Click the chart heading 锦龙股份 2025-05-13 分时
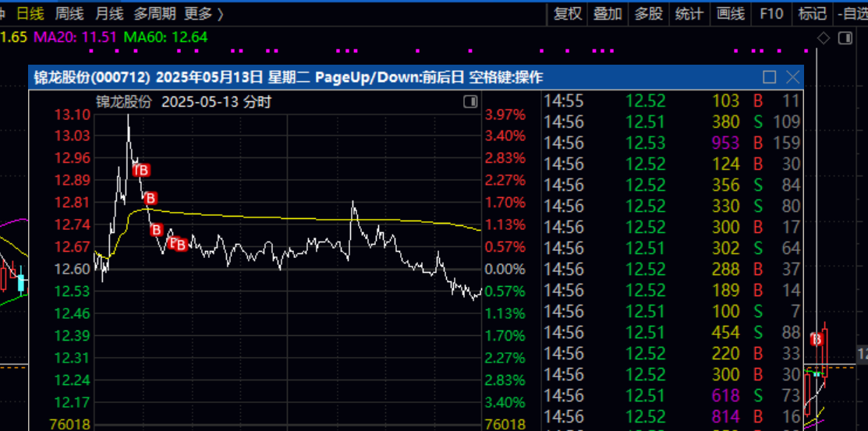Viewport: 868px width, 431px height. 184,102
